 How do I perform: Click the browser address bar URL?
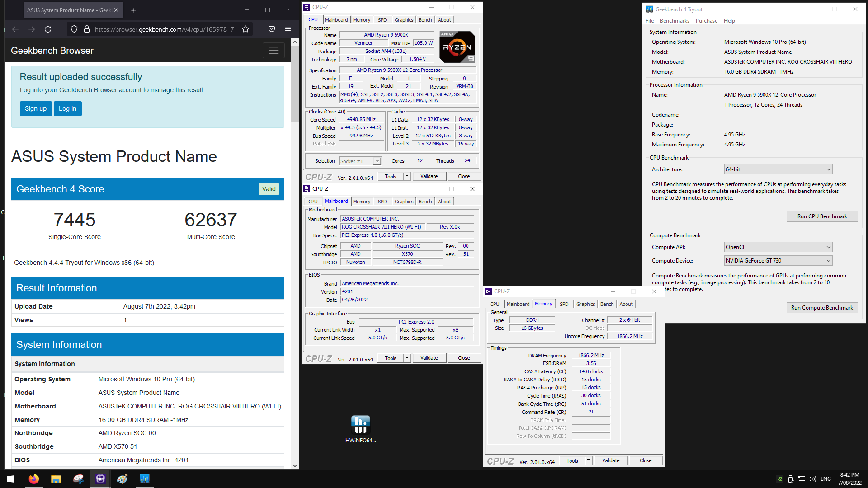[x=165, y=29]
